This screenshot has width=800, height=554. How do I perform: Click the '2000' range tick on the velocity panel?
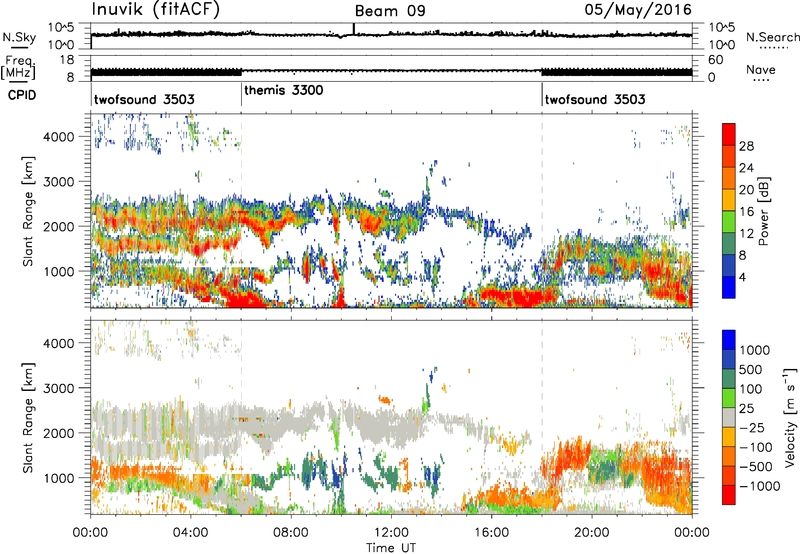pyautogui.click(x=58, y=433)
